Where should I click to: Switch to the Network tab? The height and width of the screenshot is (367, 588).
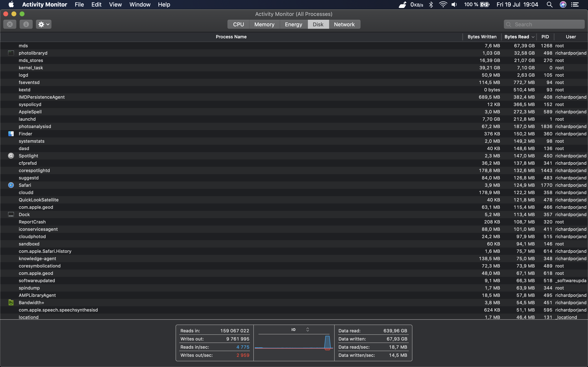tap(344, 24)
